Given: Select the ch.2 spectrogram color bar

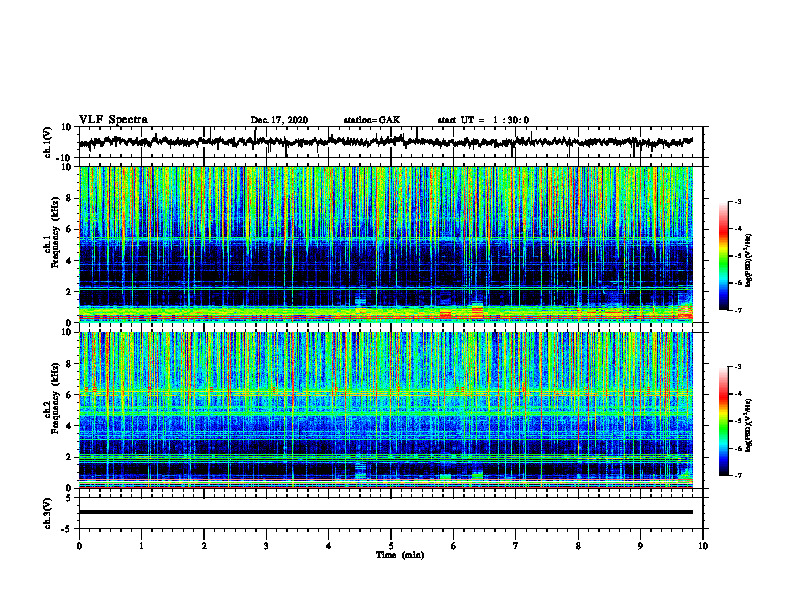Looking at the screenshot, I should (x=723, y=421).
